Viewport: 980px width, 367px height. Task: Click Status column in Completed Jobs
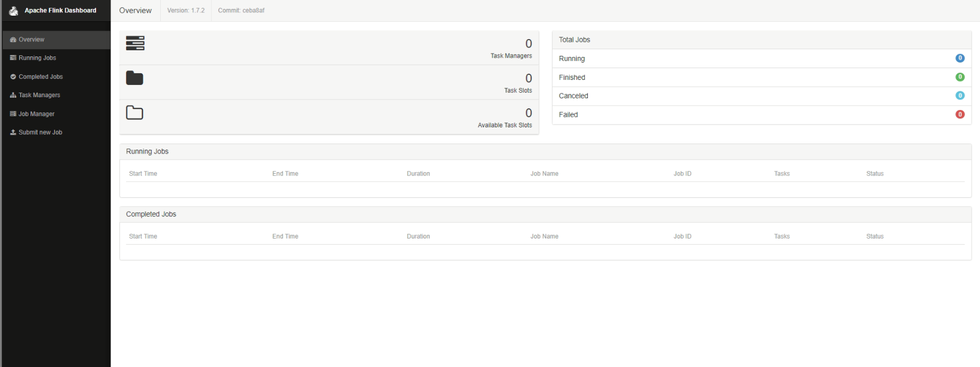[875, 236]
